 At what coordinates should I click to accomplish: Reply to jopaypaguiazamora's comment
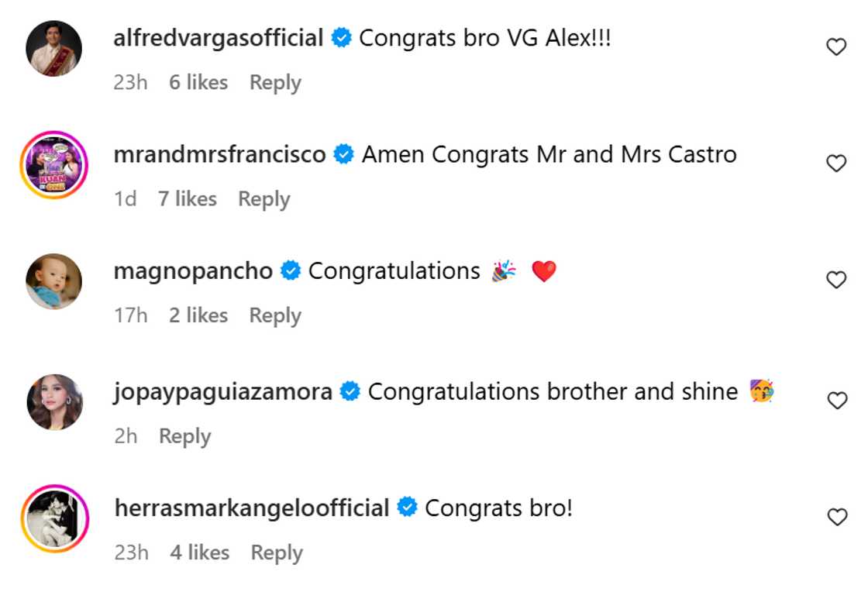click(x=184, y=436)
